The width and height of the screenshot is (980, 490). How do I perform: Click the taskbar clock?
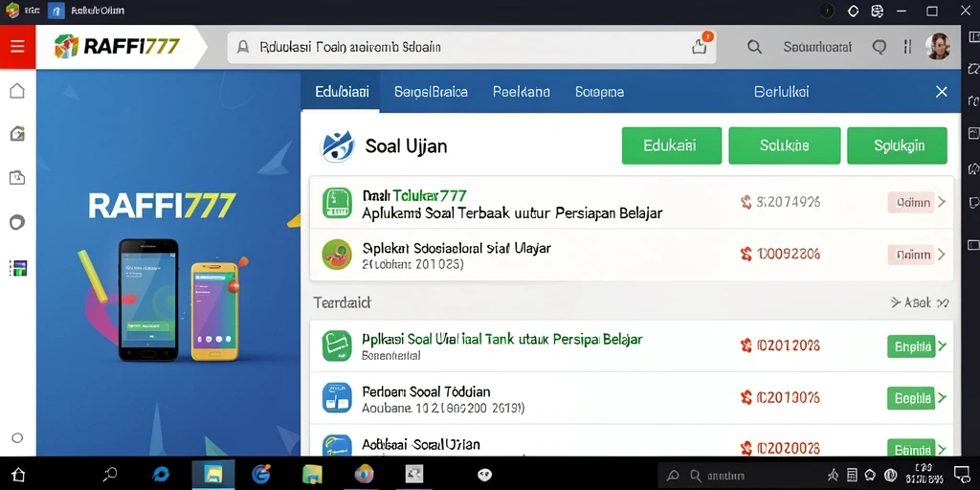[x=924, y=475]
